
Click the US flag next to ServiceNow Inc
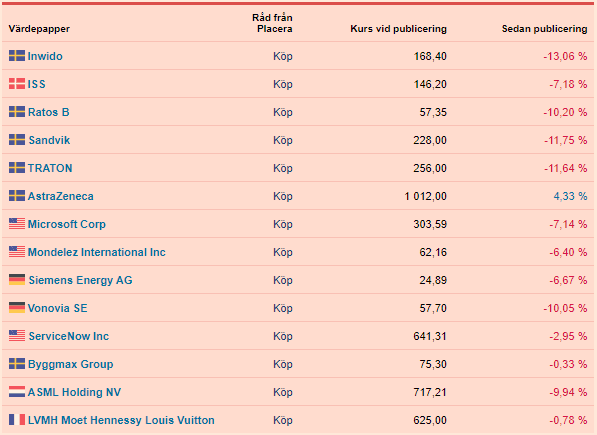click(17, 336)
